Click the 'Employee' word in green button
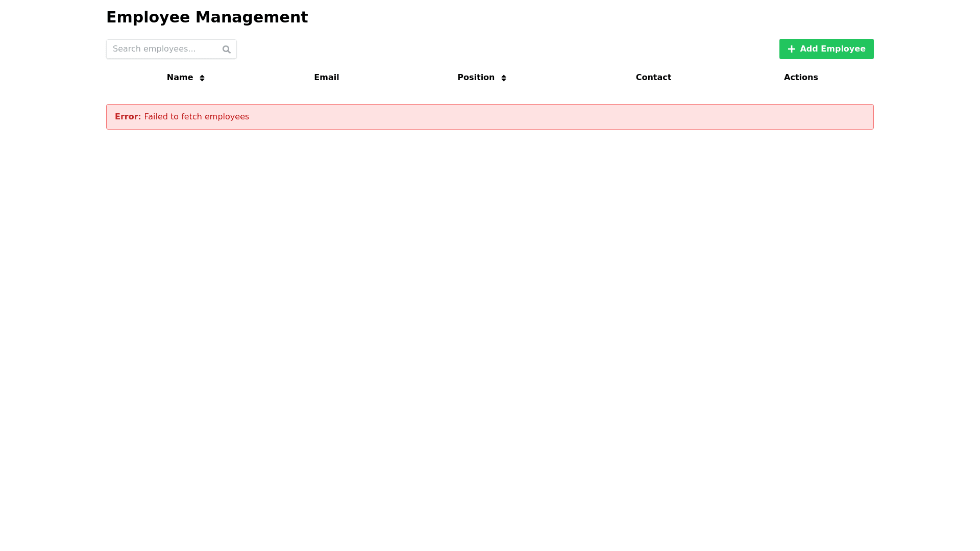 click(843, 49)
